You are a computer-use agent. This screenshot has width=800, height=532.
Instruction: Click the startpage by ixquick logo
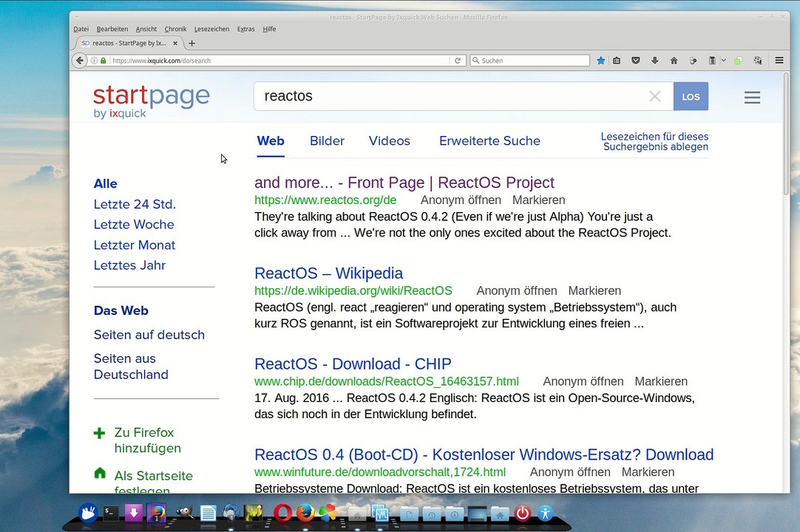tap(152, 101)
